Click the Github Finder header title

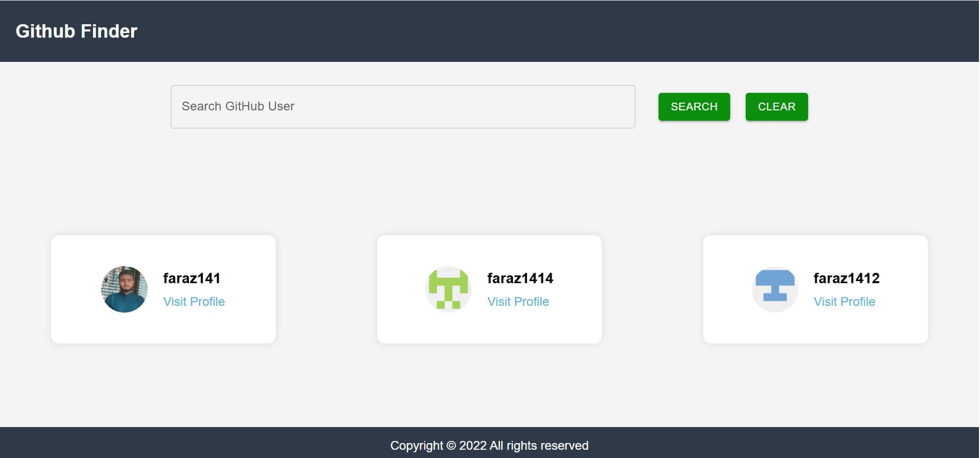[76, 31]
